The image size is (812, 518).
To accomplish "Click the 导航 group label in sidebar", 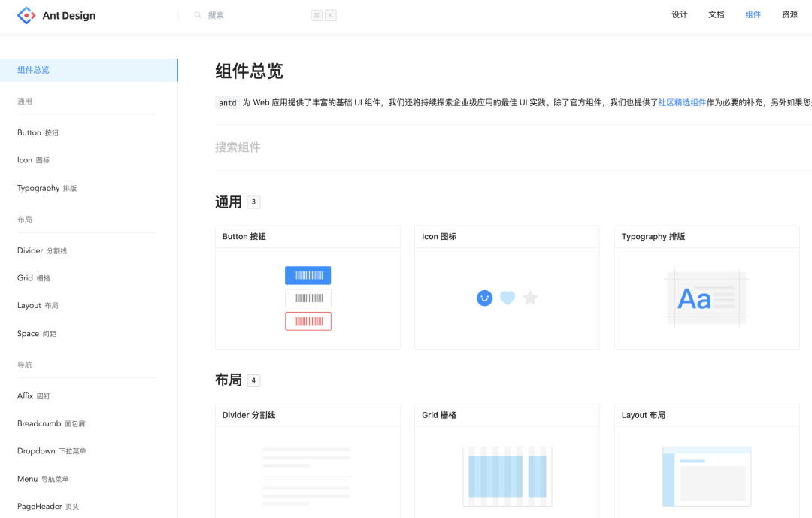I will pyautogui.click(x=24, y=365).
